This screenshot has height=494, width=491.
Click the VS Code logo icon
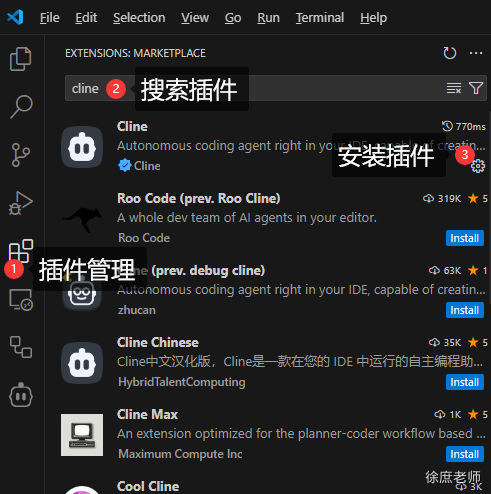click(x=15, y=17)
